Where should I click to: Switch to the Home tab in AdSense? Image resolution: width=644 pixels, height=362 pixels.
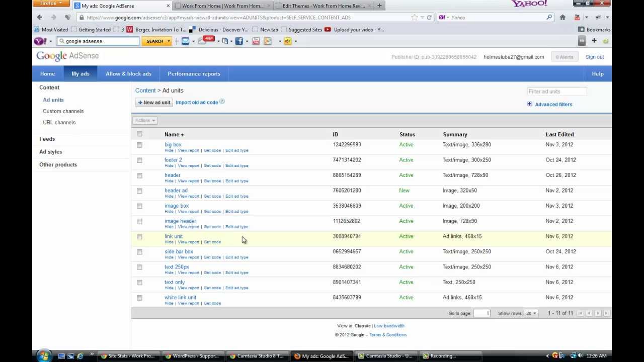[x=48, y=74]
